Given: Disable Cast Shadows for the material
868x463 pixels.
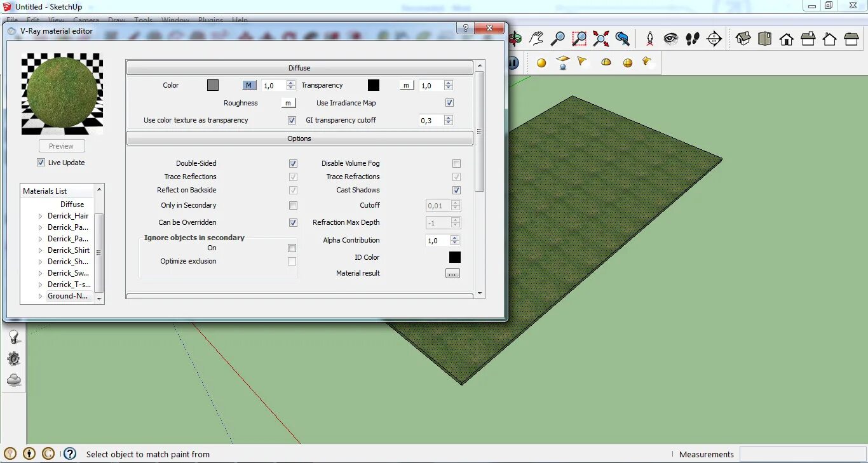Looking at the screenshot, I should pyautogui.click(x=456, y=190).
